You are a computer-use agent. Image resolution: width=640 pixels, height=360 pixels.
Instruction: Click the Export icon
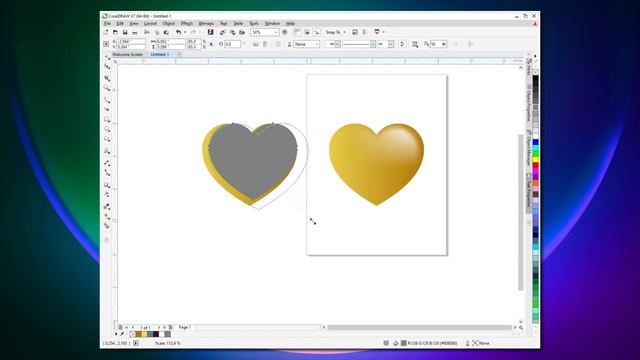tap(233, 32)
